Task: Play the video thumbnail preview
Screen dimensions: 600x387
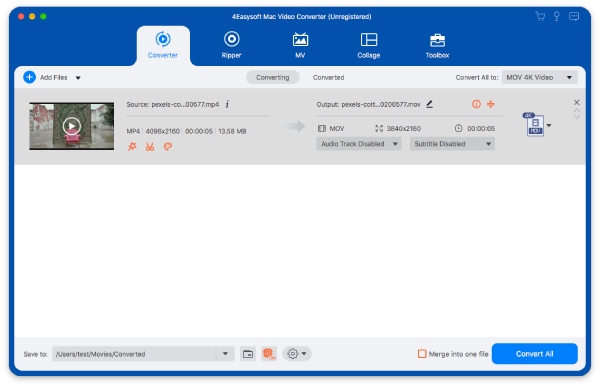Action: (x=72, y=126)
